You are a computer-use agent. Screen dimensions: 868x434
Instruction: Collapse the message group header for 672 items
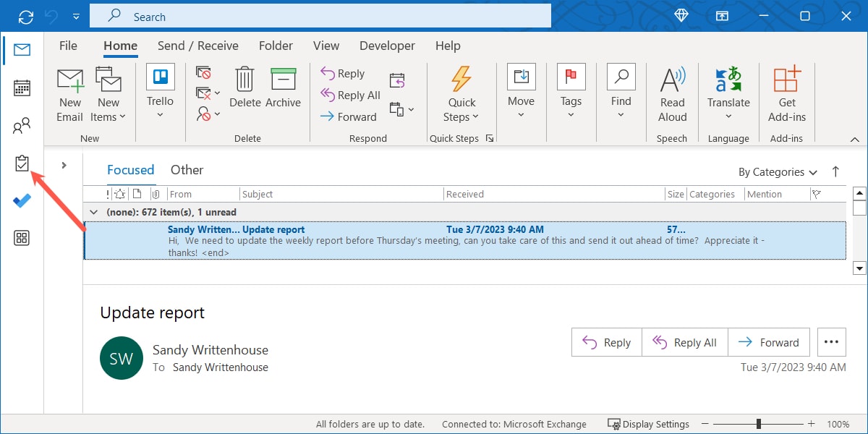(x=93, y=211)
